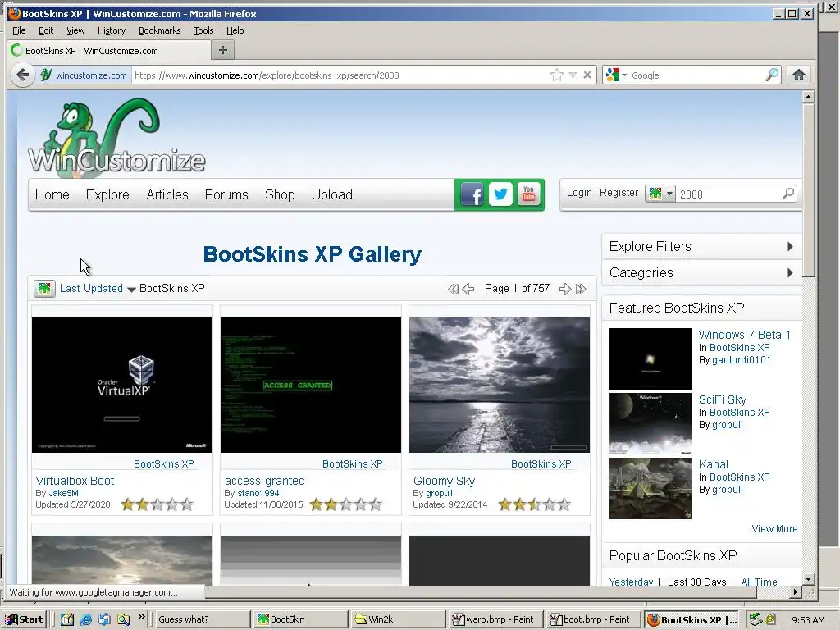Click View More under Featured BootSkins
Viewport: 840px width, 630px height.
(774, 529)
